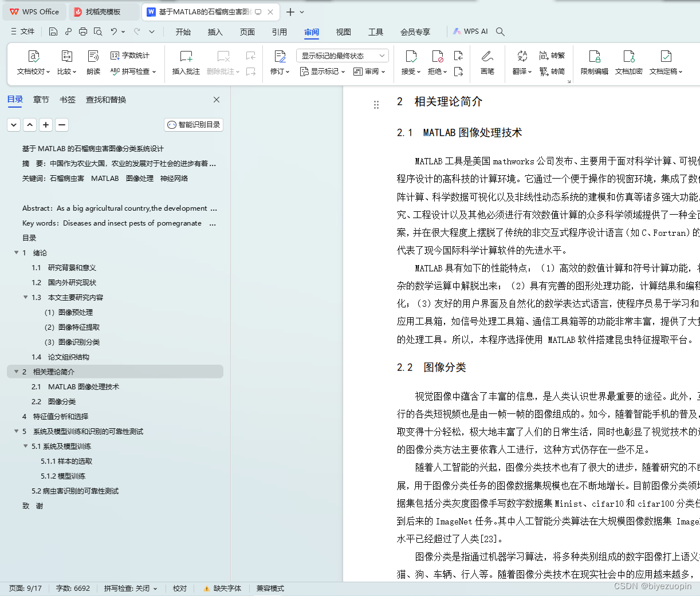Viewport: 700px width, 596px height.
Task: Click the Undo arrow icon
Action: coord(114,31)
